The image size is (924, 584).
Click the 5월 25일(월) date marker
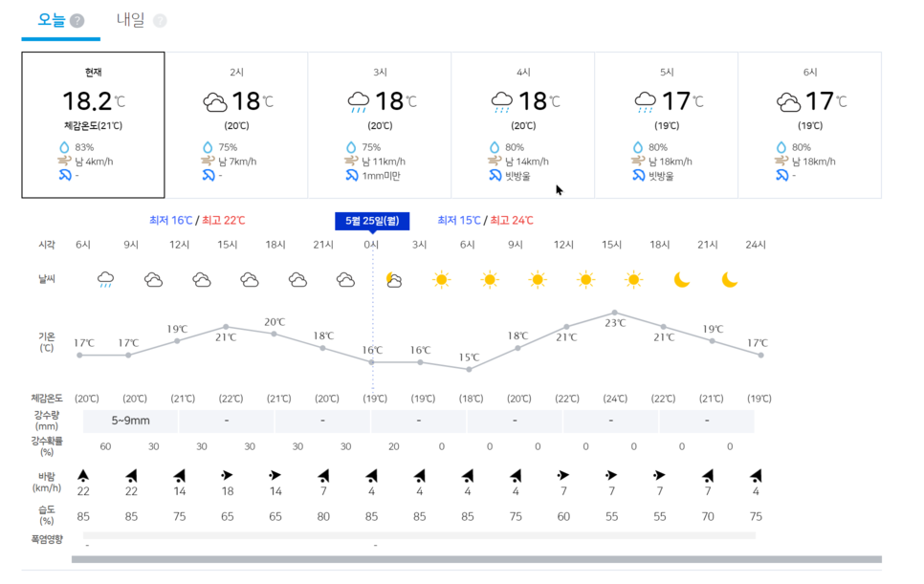pyautogui.click(x=373, y=221)
